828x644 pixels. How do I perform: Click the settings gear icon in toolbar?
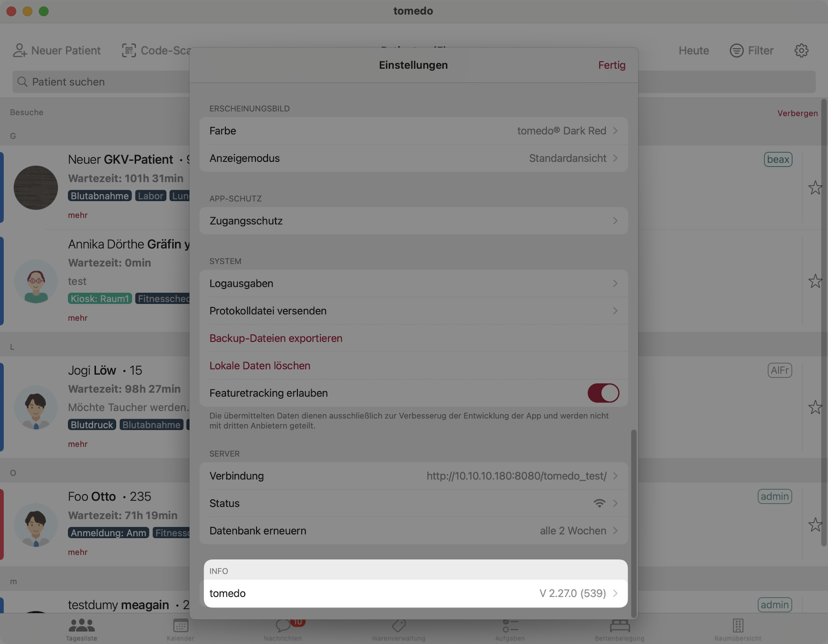tap(801, 51)
